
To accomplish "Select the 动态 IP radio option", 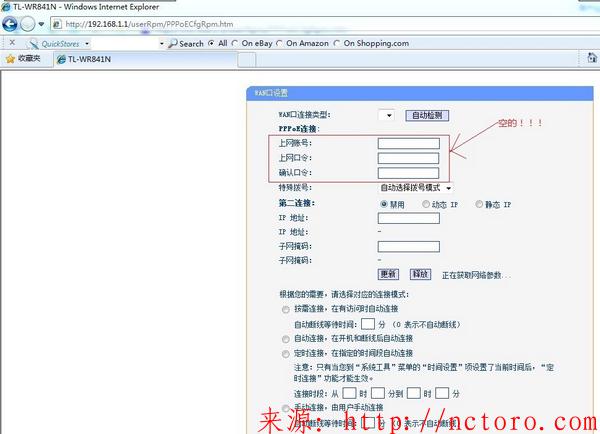I will point(426,204).
